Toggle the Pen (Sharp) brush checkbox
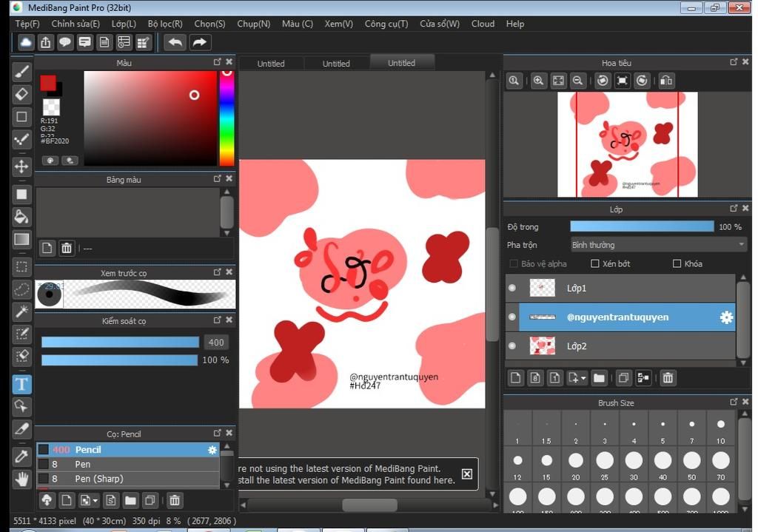 click(43, 479)
